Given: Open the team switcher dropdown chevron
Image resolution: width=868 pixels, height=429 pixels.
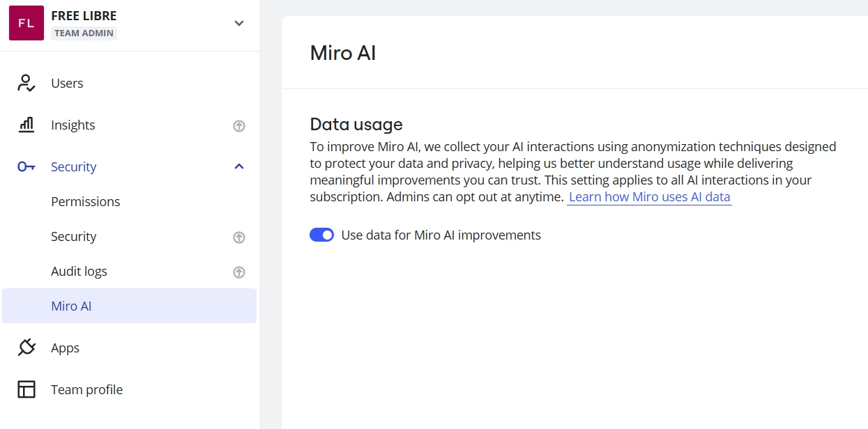Looking at the screenshot, I should [x=239, y=23].
